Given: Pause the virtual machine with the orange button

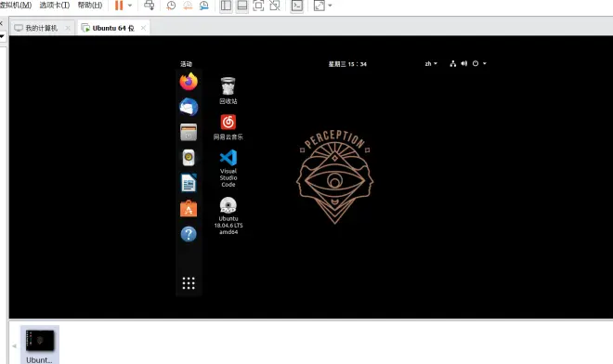Looking at the screenshot, I should click(x=119, y=6).
